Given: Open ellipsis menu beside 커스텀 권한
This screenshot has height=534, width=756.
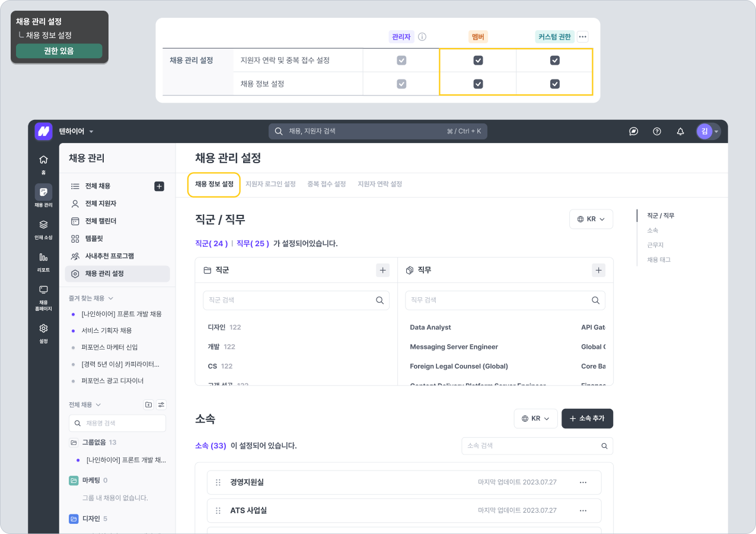Looking at the screenshot, I should 583,37.
